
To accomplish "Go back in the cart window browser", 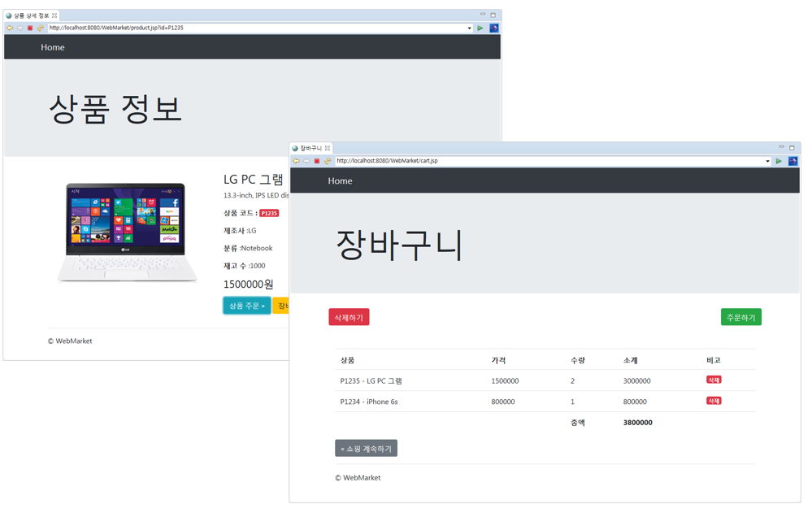I will [296, 161].
